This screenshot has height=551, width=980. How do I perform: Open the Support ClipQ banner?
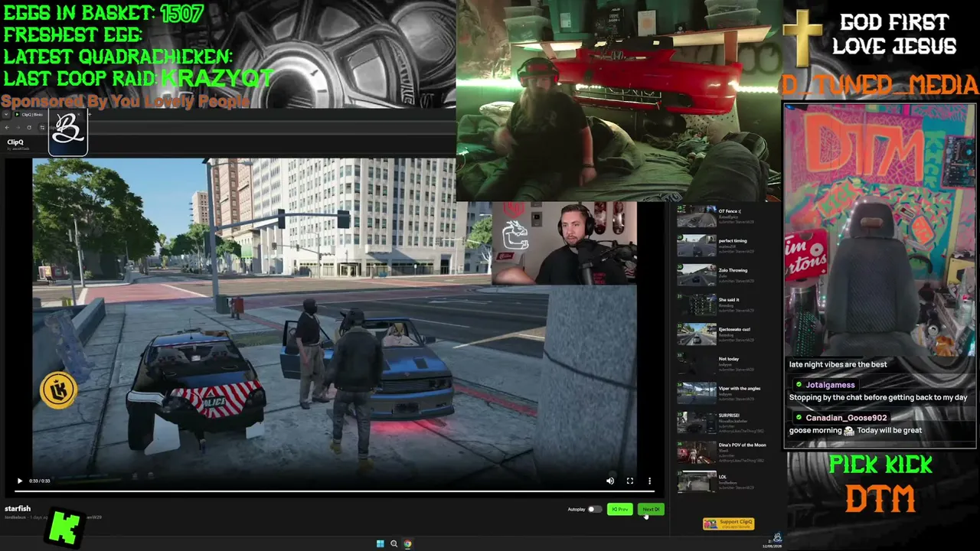tap(729, 523)
